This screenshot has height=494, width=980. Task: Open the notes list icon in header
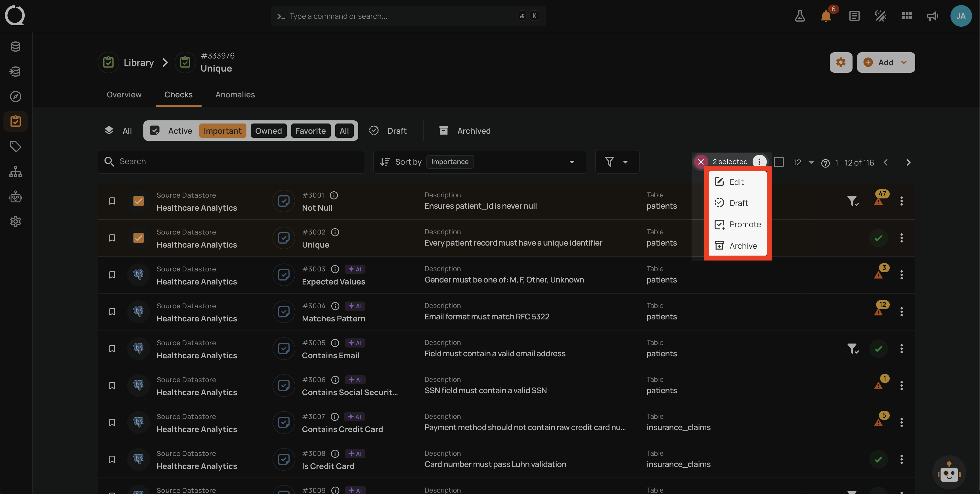click(x=854, y=16)
